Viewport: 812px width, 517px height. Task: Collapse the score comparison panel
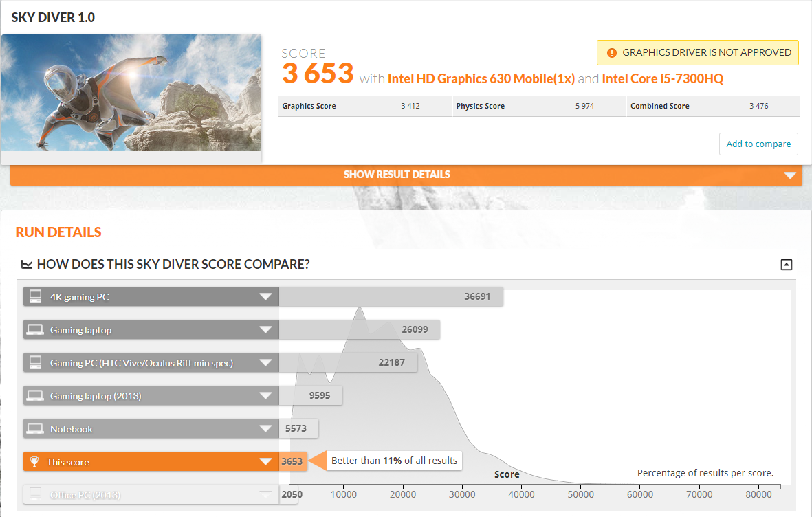786,265
